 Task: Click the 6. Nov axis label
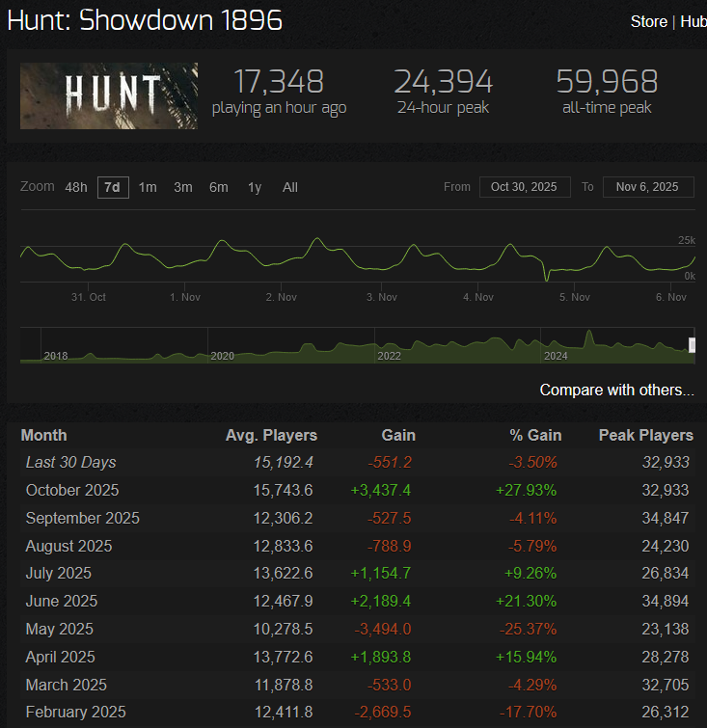(x=670, y=297)
